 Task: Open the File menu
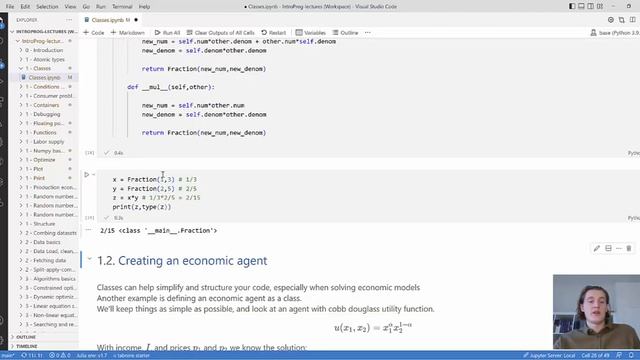pos(10,7)
